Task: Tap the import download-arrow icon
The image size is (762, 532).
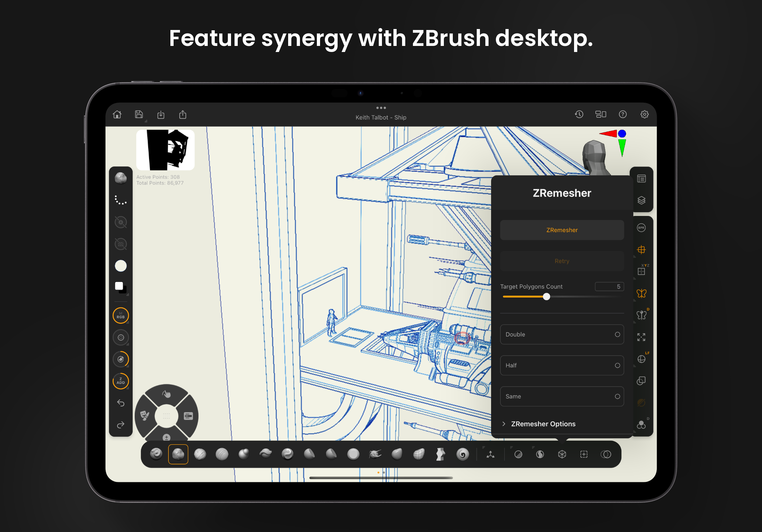Action: point(161,115)
